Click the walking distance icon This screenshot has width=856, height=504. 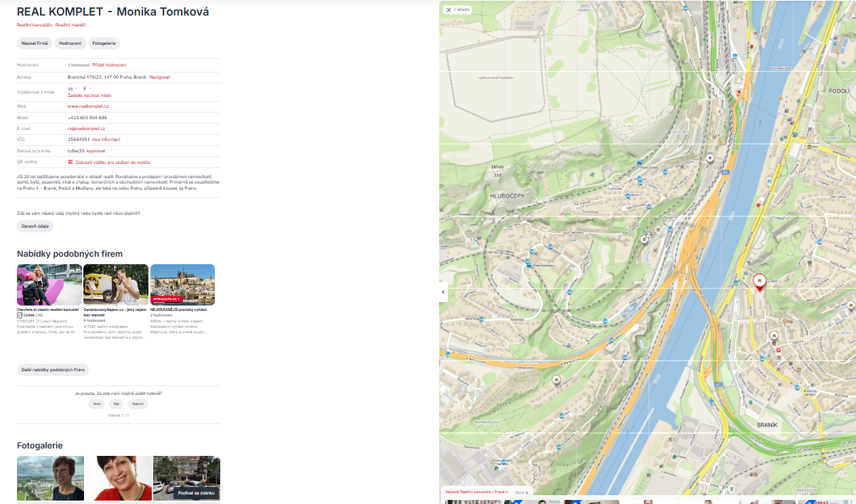click(x=85, y=89)
